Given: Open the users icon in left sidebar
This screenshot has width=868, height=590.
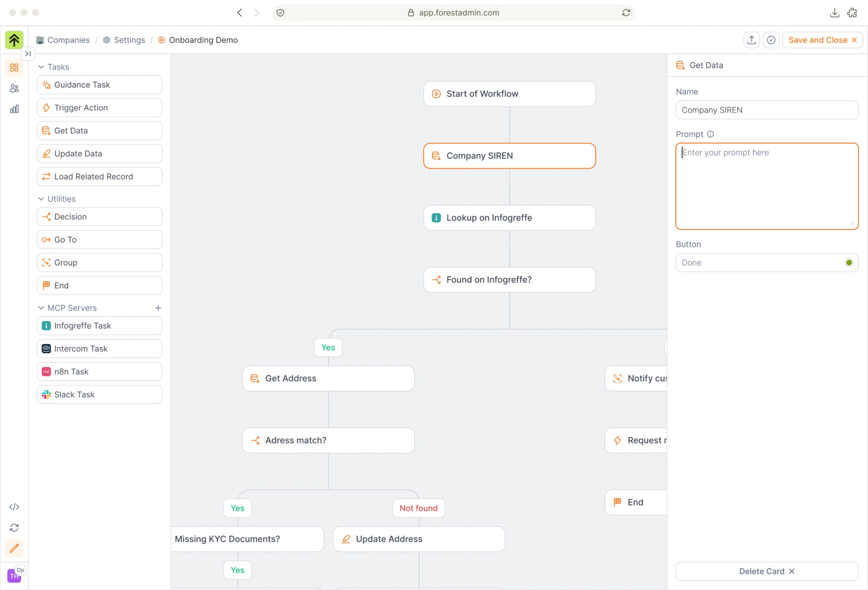Looking at the screenshot, I should (x=14, y=88).
